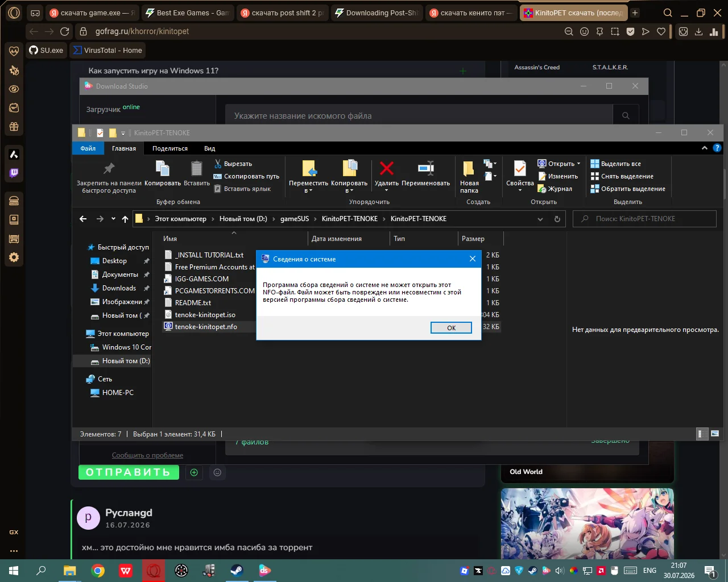The width and height of the screenshot is (728, 582).
Task: Click gameSUS in the address breadcrumb
Action: 295,219
